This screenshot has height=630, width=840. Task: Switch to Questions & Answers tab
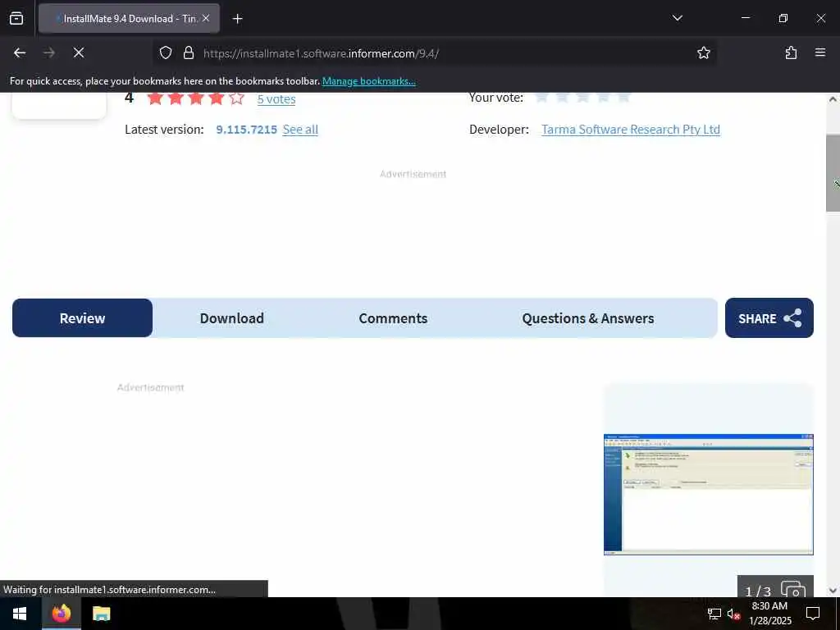pos(587,318)
